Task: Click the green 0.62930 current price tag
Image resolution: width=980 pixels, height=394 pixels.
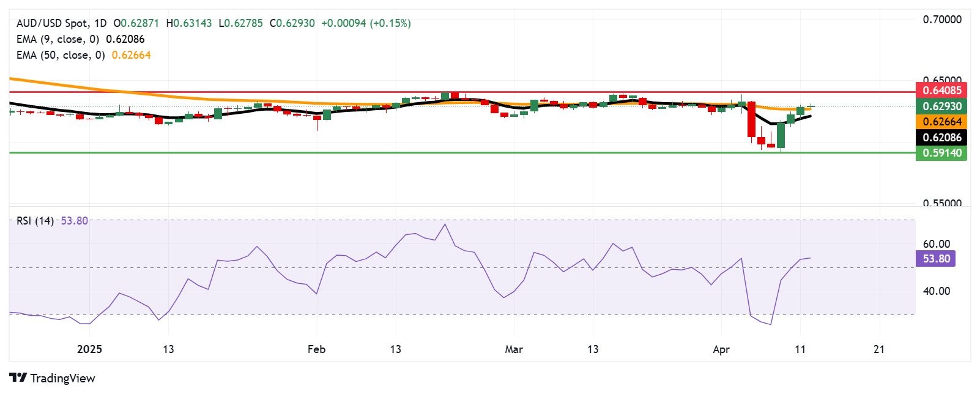Action: 941,106
